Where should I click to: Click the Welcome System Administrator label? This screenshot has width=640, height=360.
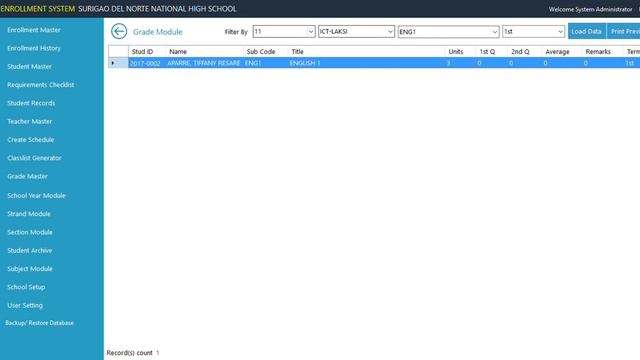tap(590, 9)
